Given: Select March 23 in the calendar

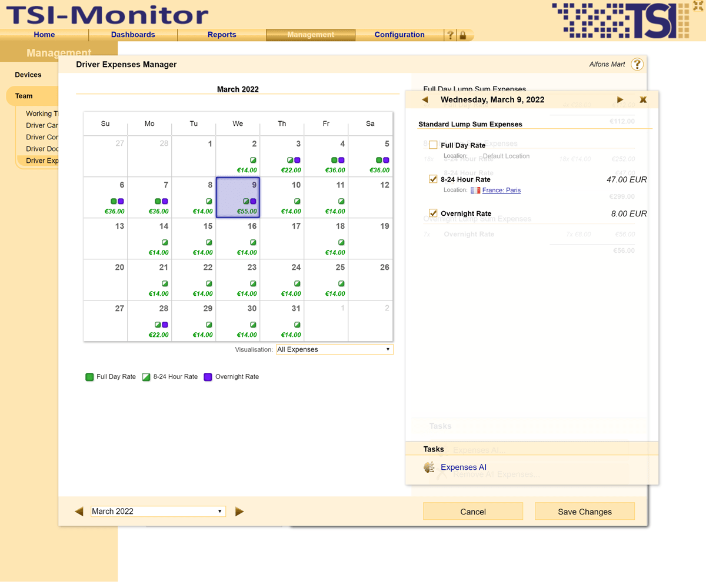Looking at the screenshot, I should tap(238, 280).
